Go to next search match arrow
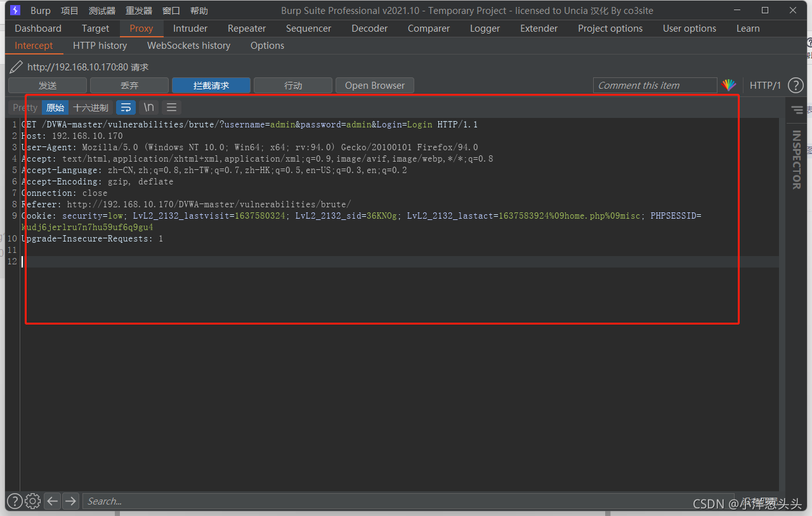Screen dimensions: 812x516 (70, 501)
